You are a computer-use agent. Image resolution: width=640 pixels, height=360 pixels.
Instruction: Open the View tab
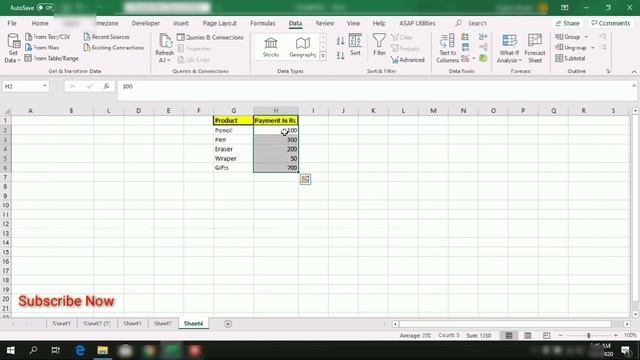[x=353, y=23]
